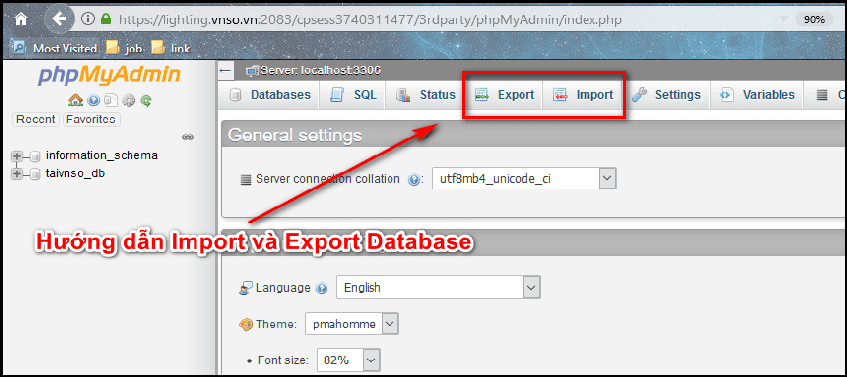847x377 pixels.
Task: Click the Language person icon
Action: [x=246, y=288]
